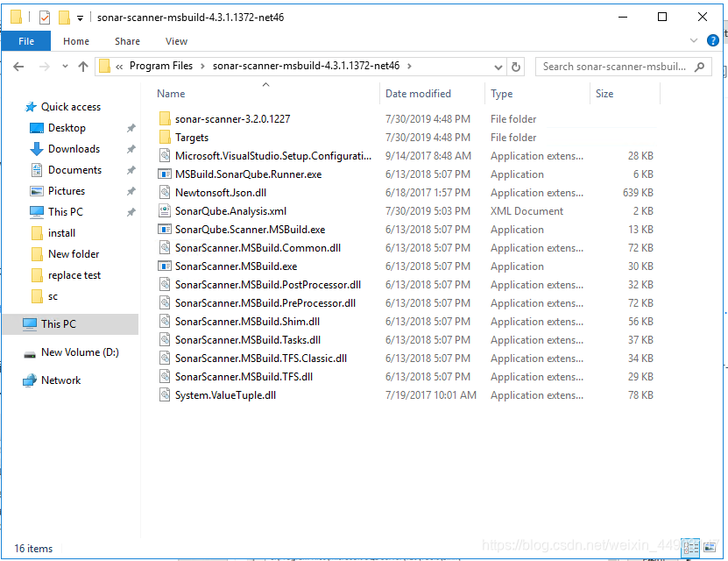728x561 pixels.
Task: Open the sonar-scanner-3.2.0.1227 folder icon
Action: 165,119
